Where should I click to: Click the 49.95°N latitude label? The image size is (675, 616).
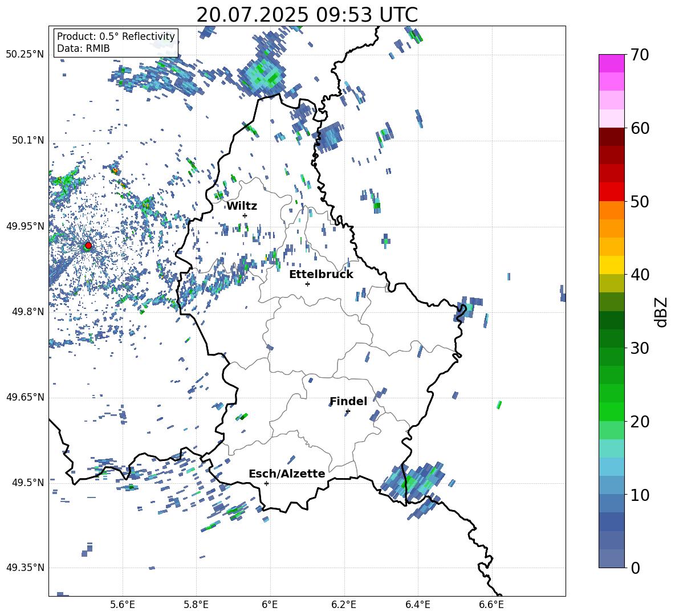pos(25,226)
